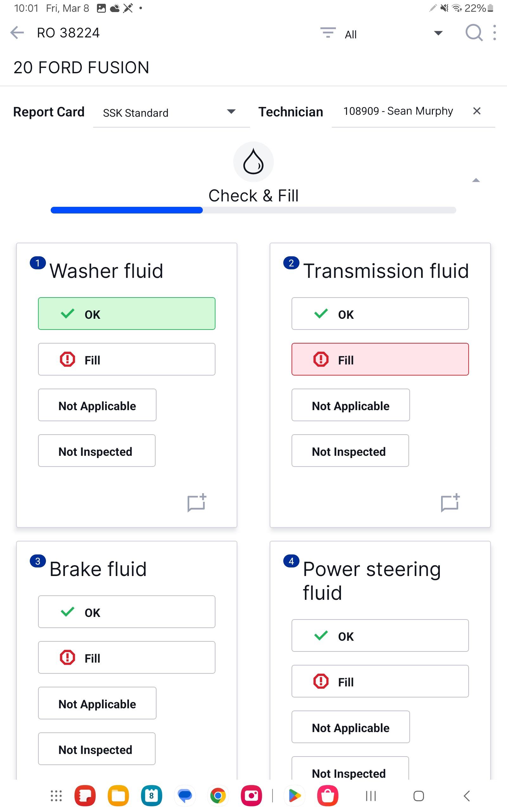Mark Brake fluid as OK
The height and width of the screenshot is (812, 507).
(x=127, y=612)
